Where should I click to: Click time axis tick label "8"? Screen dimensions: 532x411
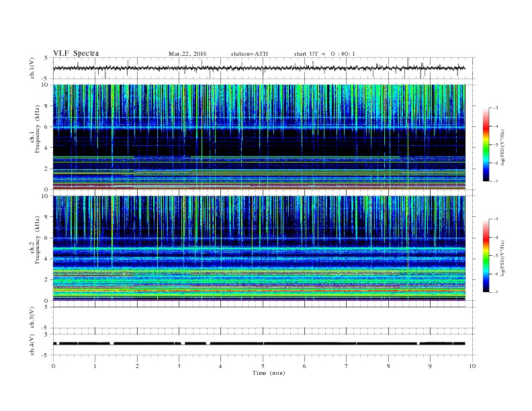pyautogui.click(x=388, y=366)
